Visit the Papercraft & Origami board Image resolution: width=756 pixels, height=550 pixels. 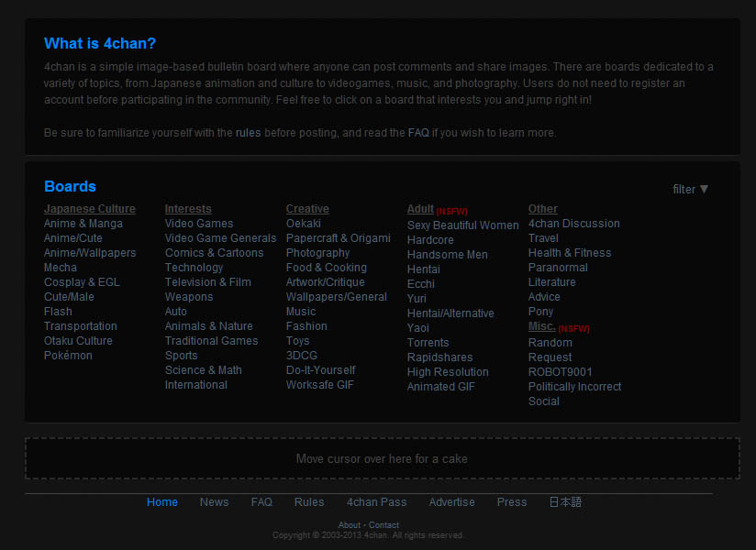point(338,238)
